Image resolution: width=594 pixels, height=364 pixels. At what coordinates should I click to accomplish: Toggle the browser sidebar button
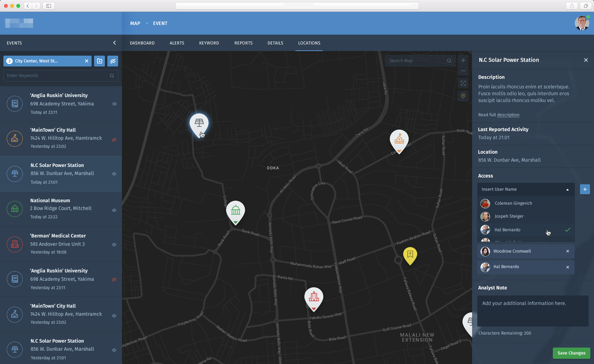tap(49, 6)
